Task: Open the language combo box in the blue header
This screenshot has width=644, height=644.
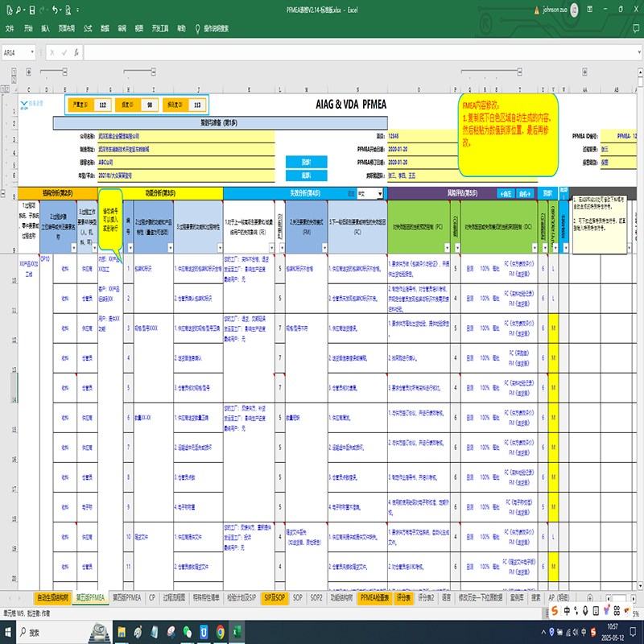Action: 369,193
